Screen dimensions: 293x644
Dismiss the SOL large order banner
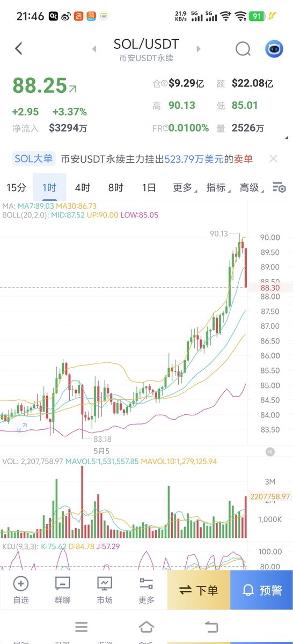[273, 159]
